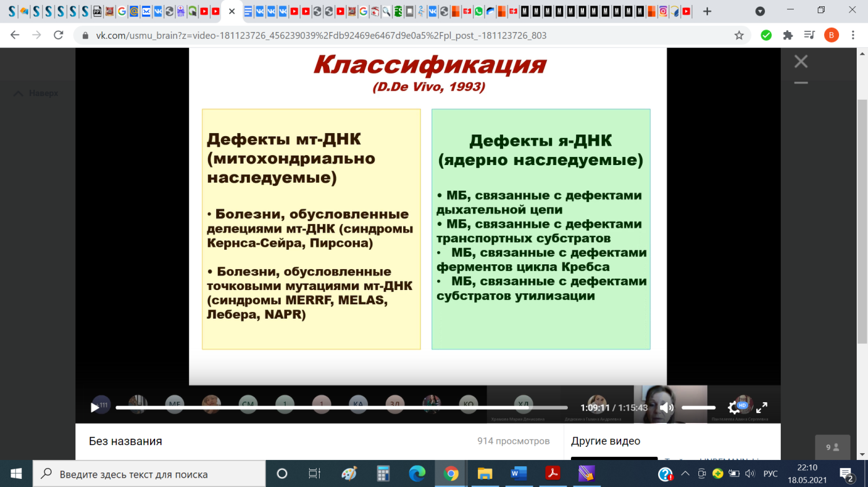868x487 pixels.
Task: Click the Наверх link
Action: (37, 93)
